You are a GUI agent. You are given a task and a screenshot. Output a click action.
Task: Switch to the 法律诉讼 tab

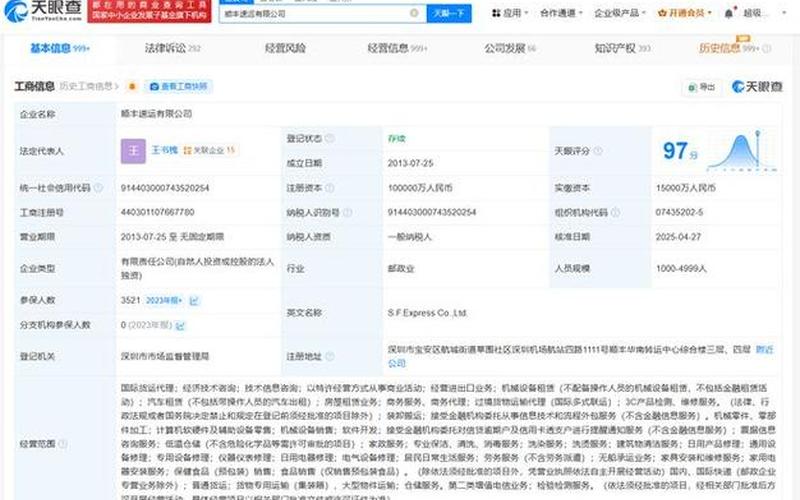(172, 48)
